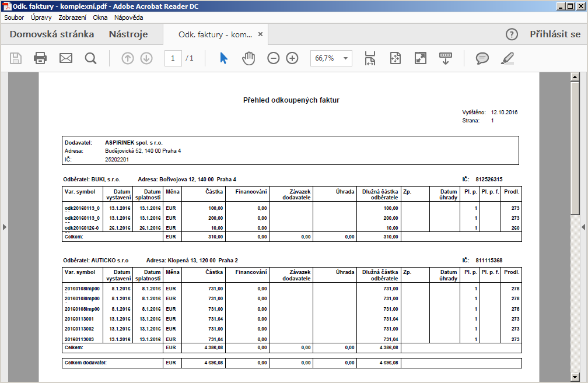Image resolution: width=588 pixels, height=383 pixels.
Task: Close the Odk. faktury document tab
Action: point(261,34)
